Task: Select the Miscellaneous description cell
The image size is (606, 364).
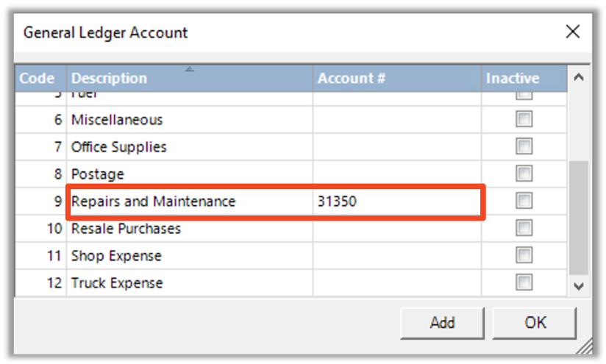Action: 190,120
